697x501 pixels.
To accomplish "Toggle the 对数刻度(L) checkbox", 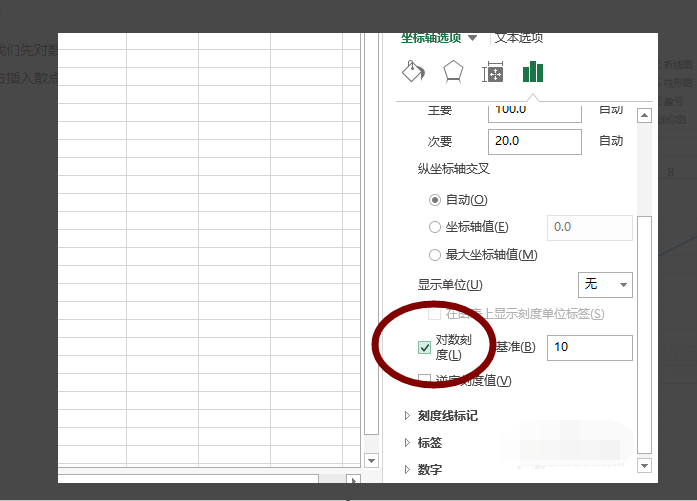I will 425,347.
